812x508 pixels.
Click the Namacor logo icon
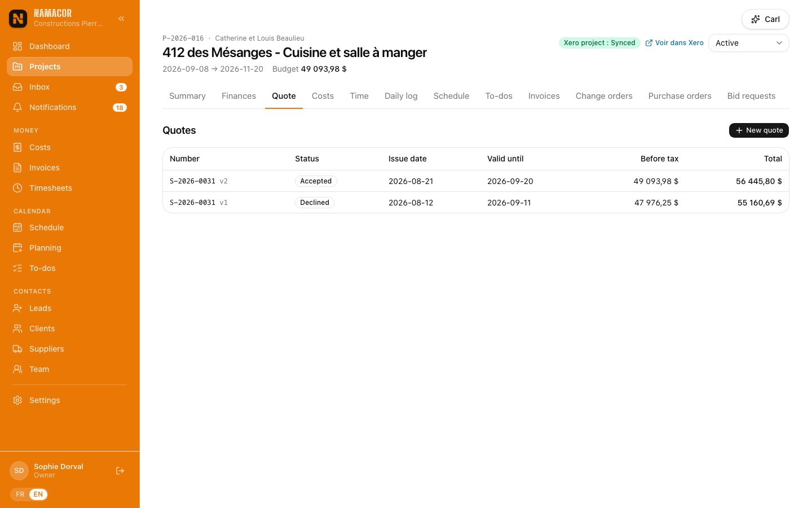tap(18, 19)
